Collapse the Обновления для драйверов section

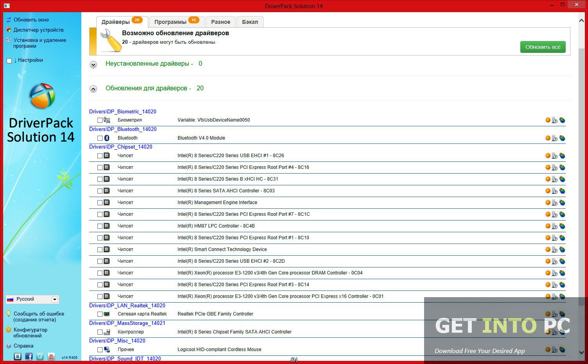(x=93, y=89)
